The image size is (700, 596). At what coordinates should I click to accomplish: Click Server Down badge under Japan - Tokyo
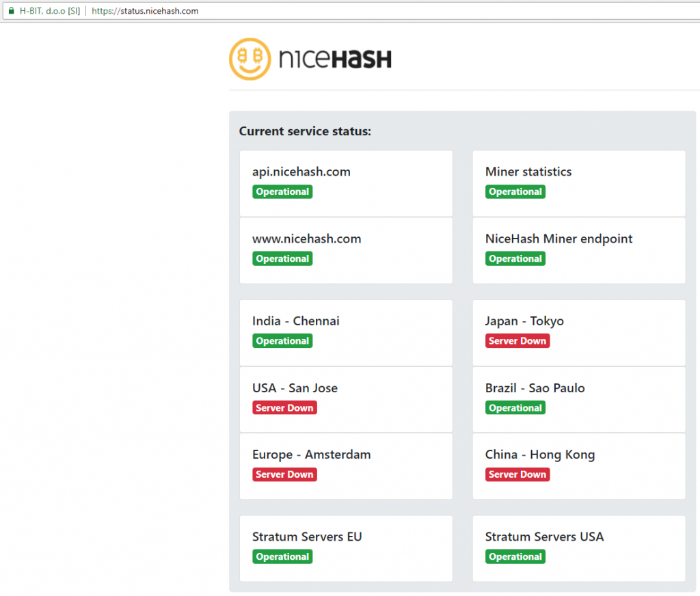(517, 340)
